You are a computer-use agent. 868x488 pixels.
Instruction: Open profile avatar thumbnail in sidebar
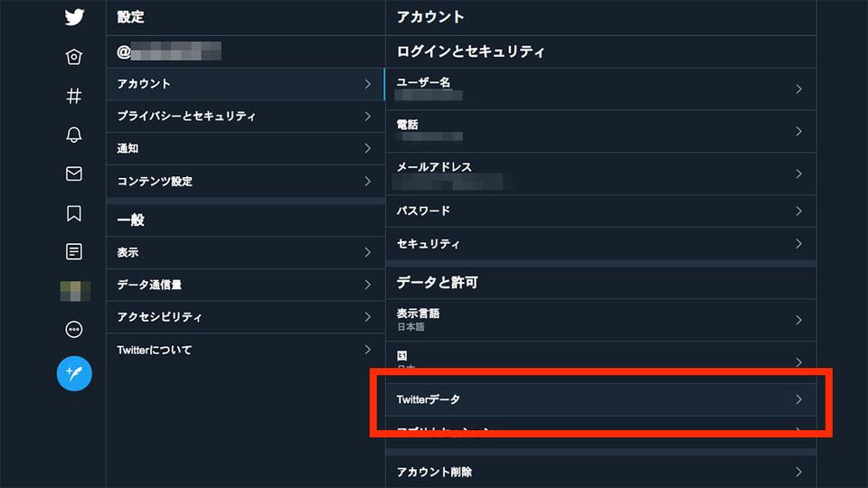pos(75,291)
